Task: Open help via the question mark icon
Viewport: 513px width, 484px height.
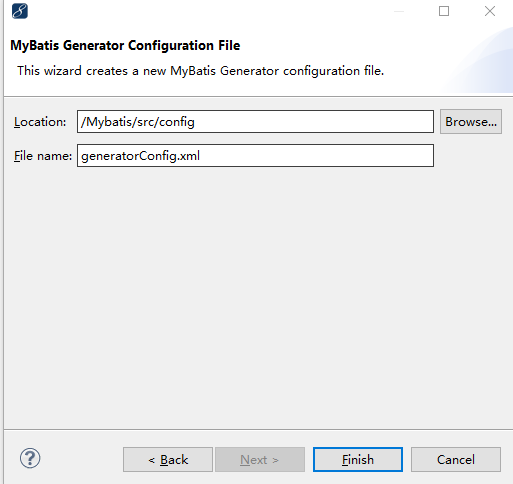Action: pos(30,458)
